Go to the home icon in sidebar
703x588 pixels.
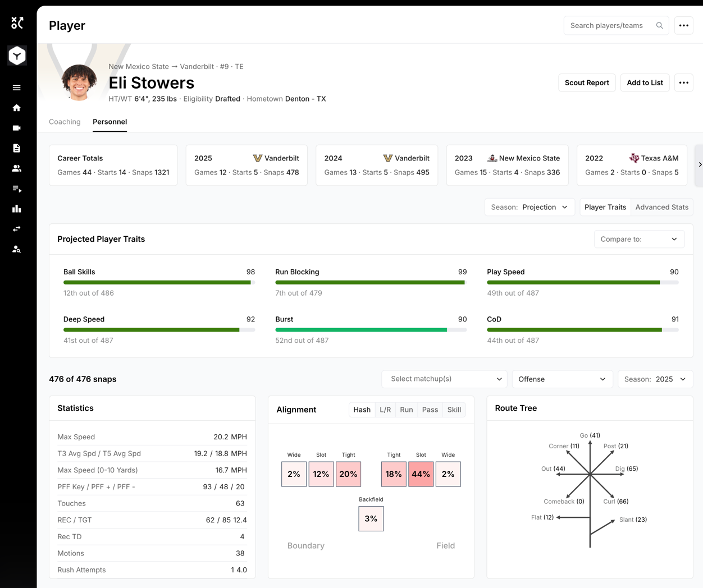pos(17,108)
